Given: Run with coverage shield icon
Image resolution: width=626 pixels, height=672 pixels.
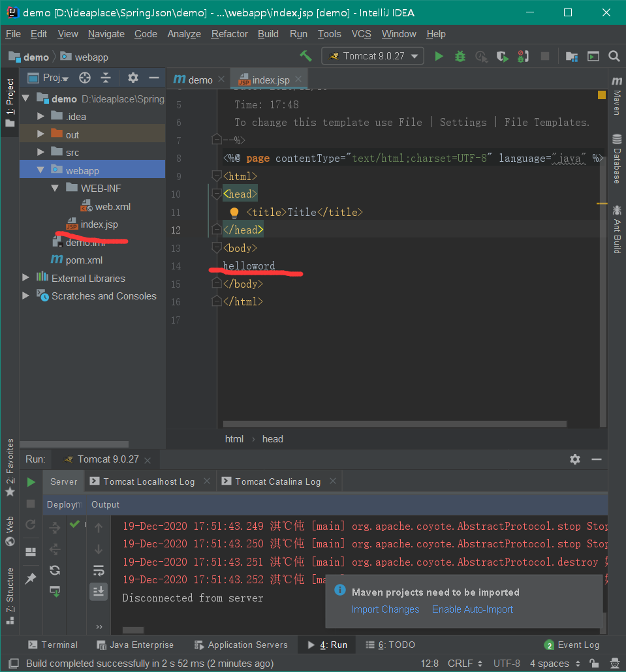Looking at the screenshot, I should pyautogui.click(x=502, y=56).
